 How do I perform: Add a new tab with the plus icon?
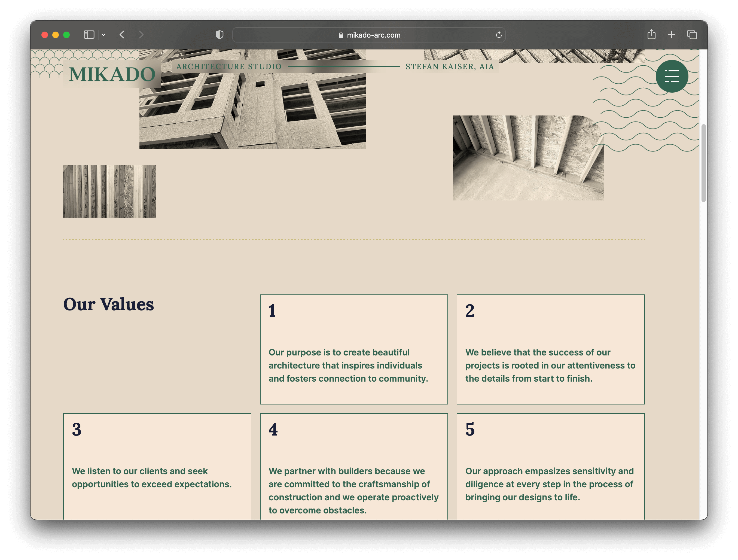pyautogui.click(x=671, y=35)
